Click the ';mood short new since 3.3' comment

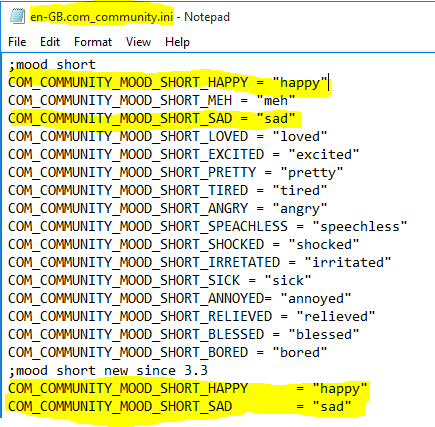pos(108,370)
